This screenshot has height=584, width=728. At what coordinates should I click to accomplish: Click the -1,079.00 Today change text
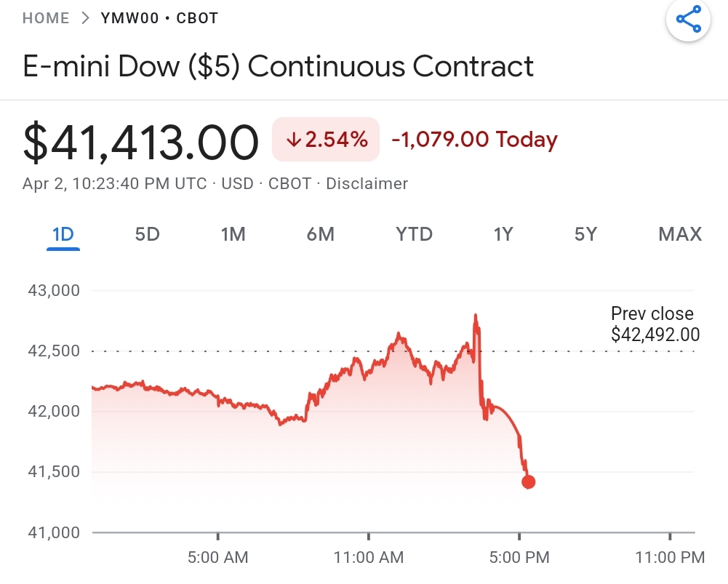coord(474,140)
